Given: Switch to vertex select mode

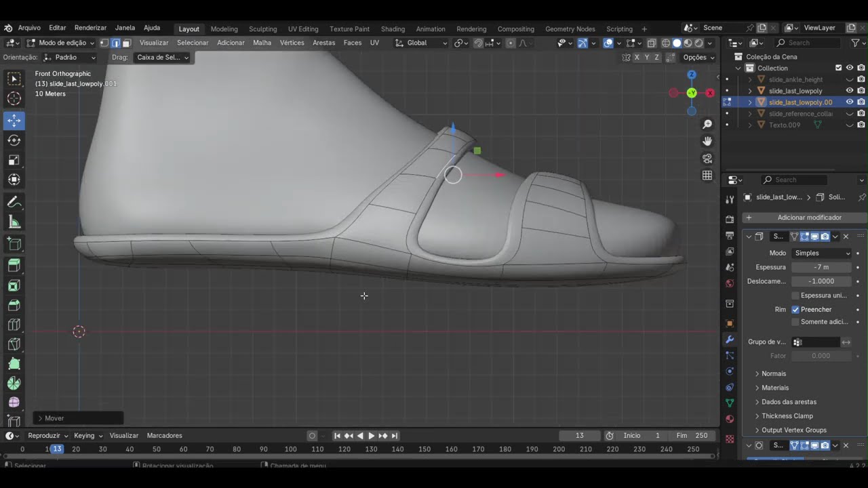Looking at the screenshot, I should coord(104,43).
